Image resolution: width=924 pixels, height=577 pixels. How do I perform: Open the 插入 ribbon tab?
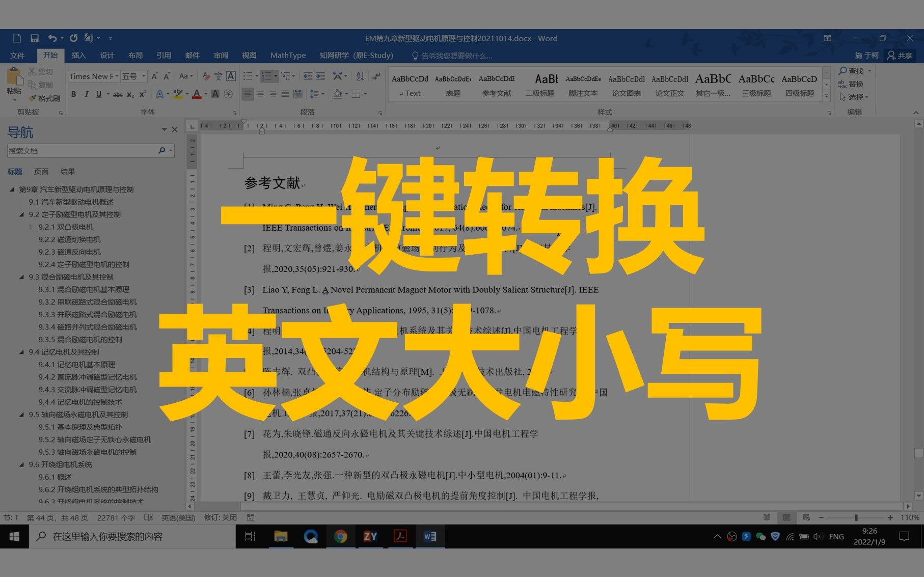[x=78, y=55]
